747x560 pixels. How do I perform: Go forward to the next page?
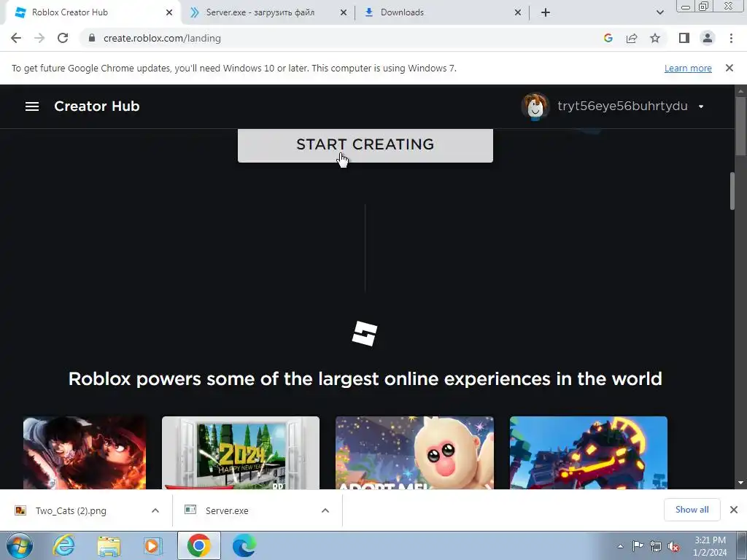39,38
